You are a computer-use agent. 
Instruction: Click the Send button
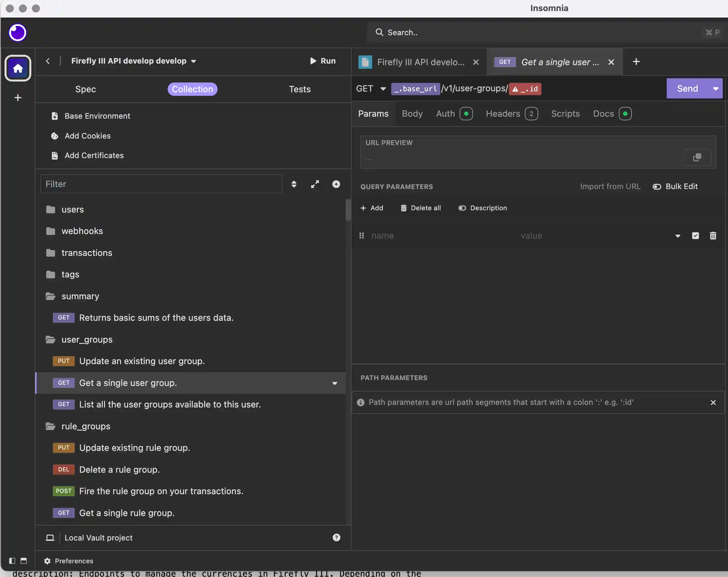pyautogui.click(x=687, y=88)
